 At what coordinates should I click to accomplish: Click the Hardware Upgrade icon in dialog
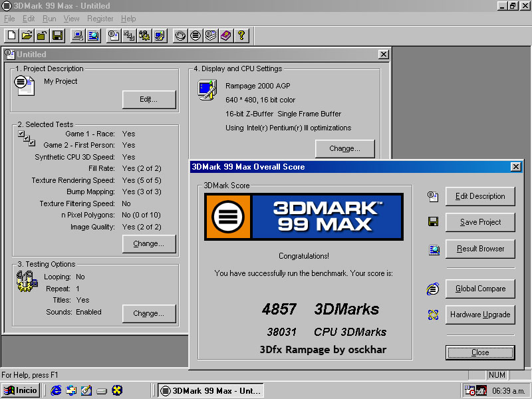point(434,315)
